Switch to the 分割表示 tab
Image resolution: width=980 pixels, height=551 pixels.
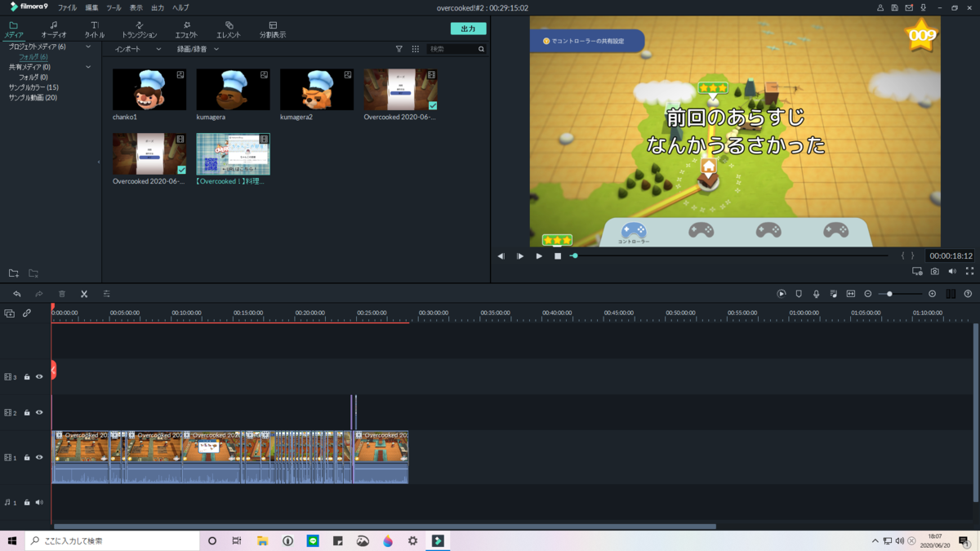click(273, 30)
